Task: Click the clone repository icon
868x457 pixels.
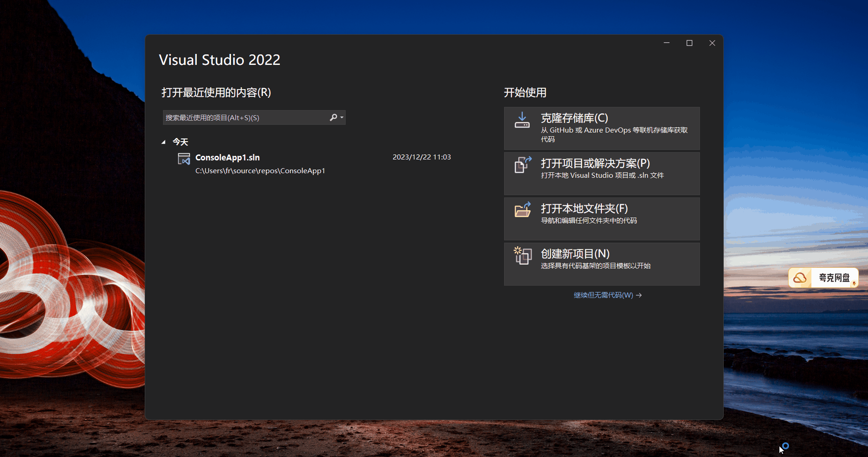Action: click(x=522, y=120)
